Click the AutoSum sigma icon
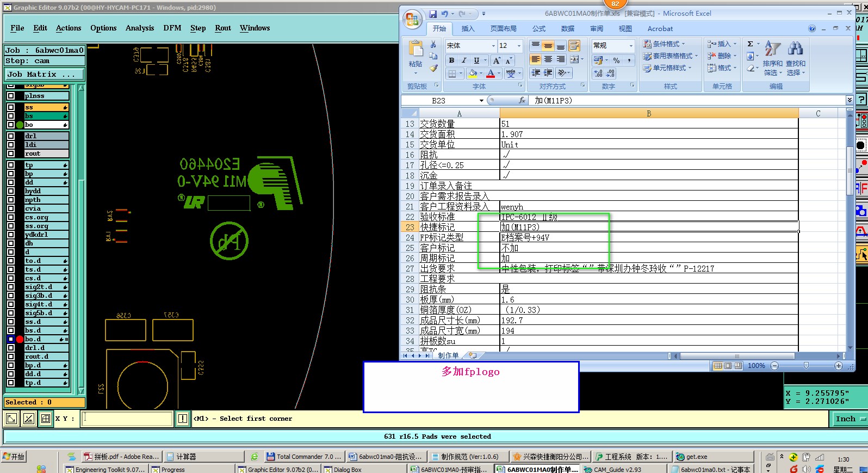This screenshot has height=473, width=868. tap(750, 44)
